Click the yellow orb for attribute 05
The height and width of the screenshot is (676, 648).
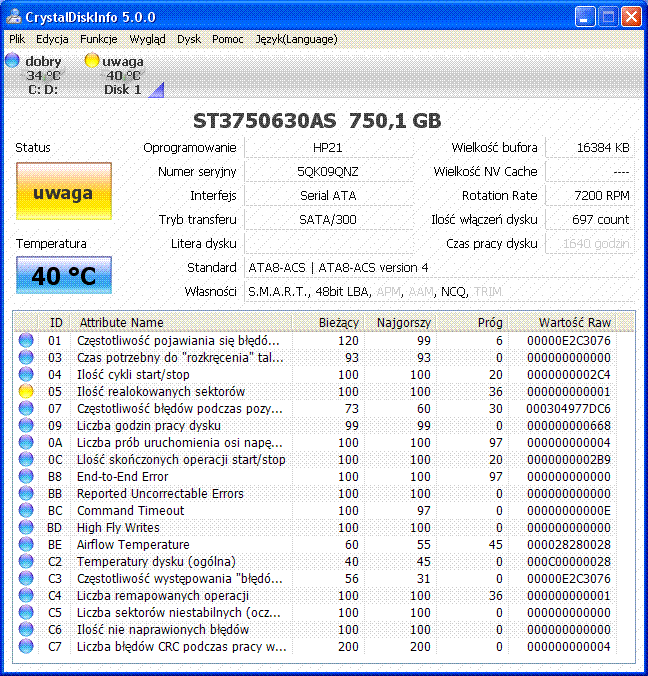[x=26, y=391]
